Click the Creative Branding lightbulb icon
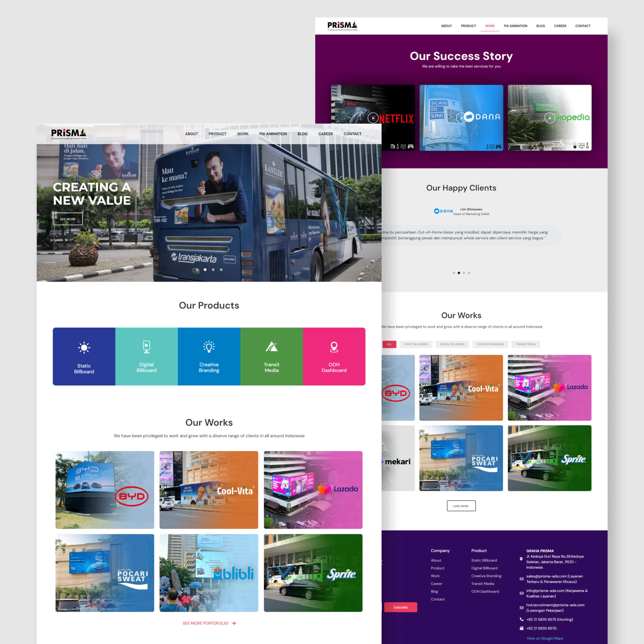The width and height of the screenshot is (644, 644). [209, 347]
